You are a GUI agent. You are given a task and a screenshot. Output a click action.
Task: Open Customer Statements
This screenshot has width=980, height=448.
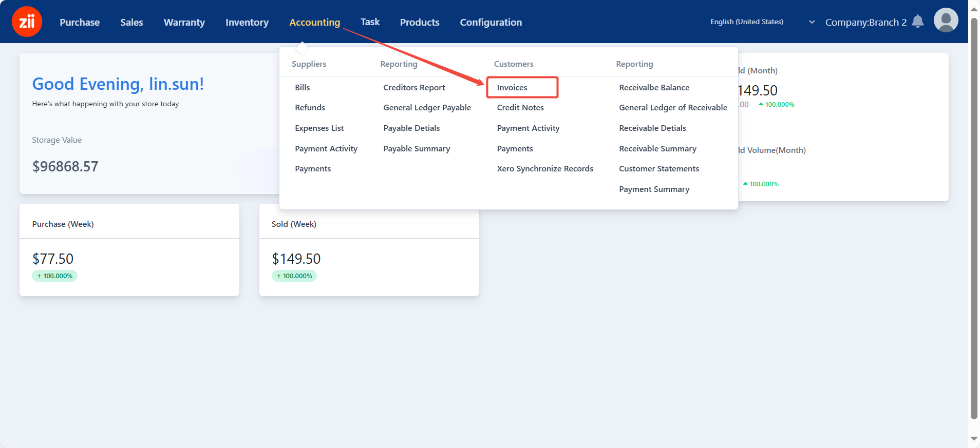[659, 168]
